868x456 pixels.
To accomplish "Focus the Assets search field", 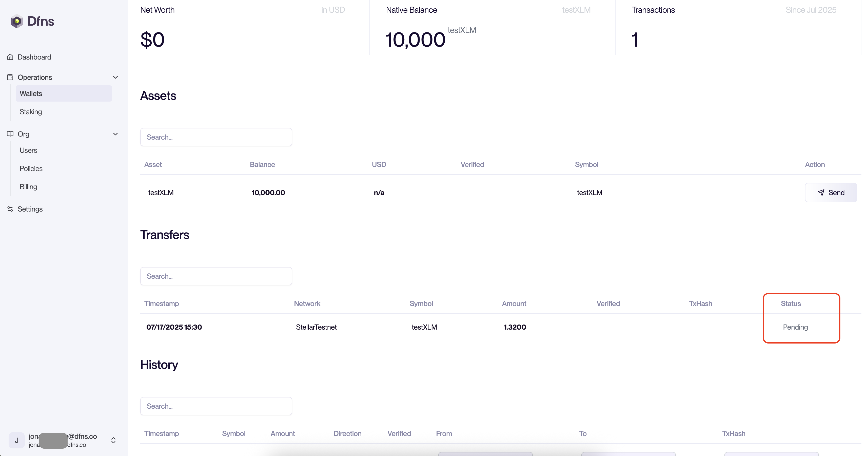I will (x=216, y=137).
